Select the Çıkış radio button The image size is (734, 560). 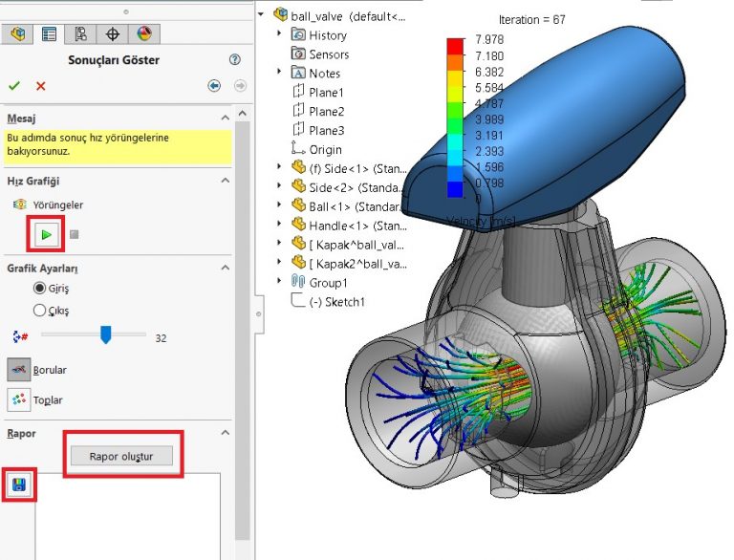pos(39,311)
